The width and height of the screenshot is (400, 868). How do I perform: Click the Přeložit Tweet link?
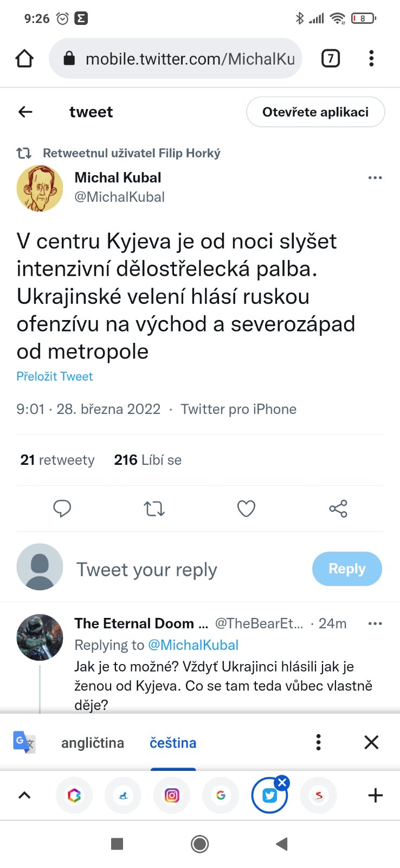pos(55,376)
